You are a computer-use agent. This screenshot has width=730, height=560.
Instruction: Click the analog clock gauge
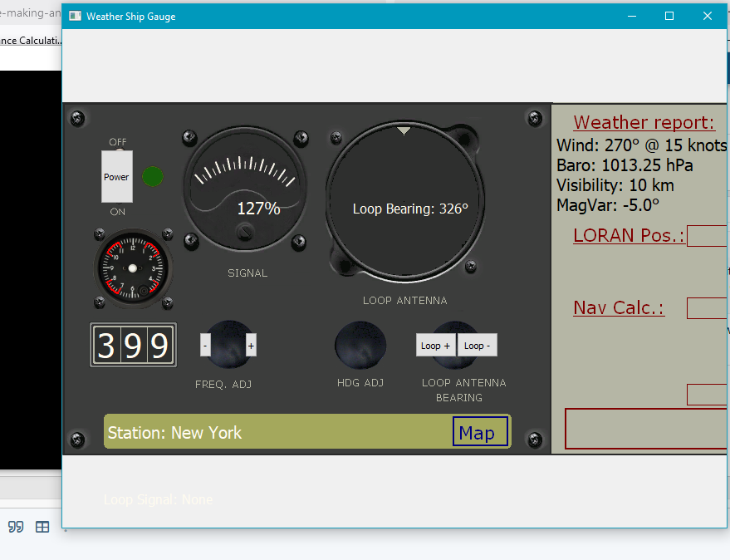point(132,268)
